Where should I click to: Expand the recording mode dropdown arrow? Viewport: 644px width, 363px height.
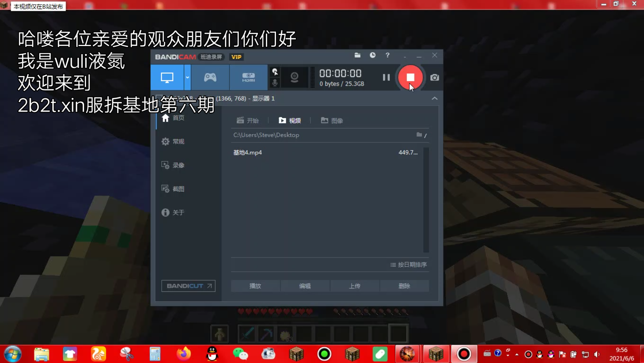[x=187, y=77]
